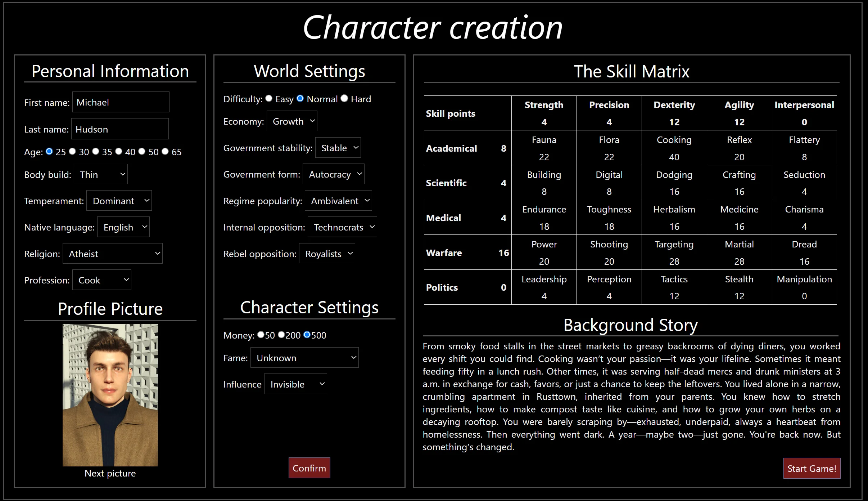
Task: Choose Hard difficulty option
Action: point(344,99)
